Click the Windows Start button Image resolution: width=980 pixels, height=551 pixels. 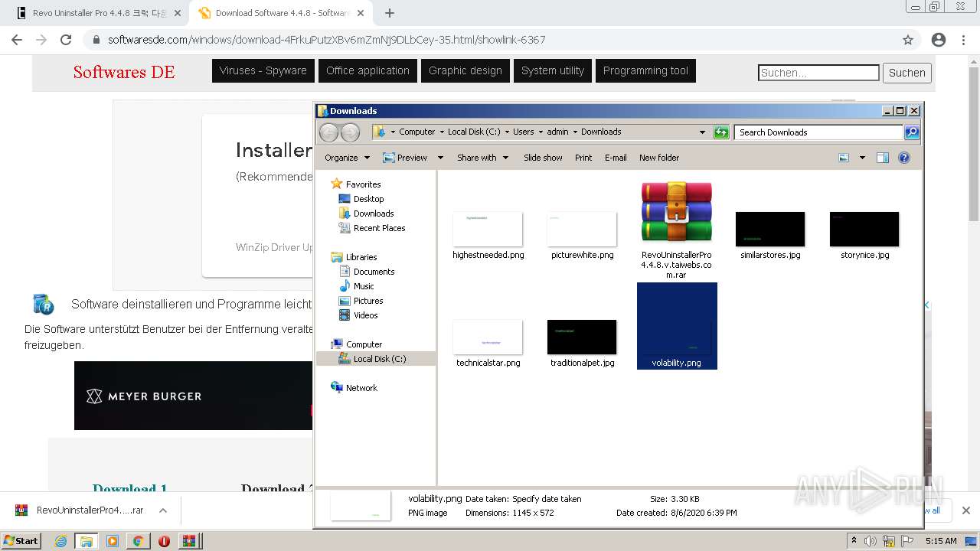point(21,541)
